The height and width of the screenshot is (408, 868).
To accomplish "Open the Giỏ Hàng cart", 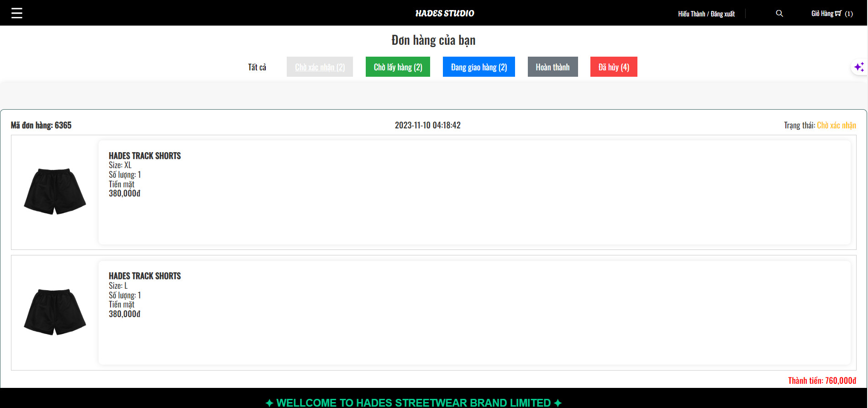I will pyautogui.click(x=832, y=14).
